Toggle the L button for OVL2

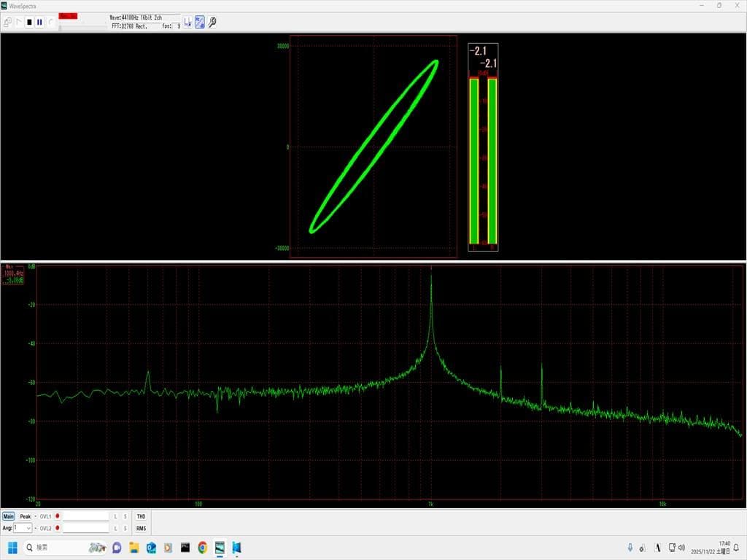115,528
